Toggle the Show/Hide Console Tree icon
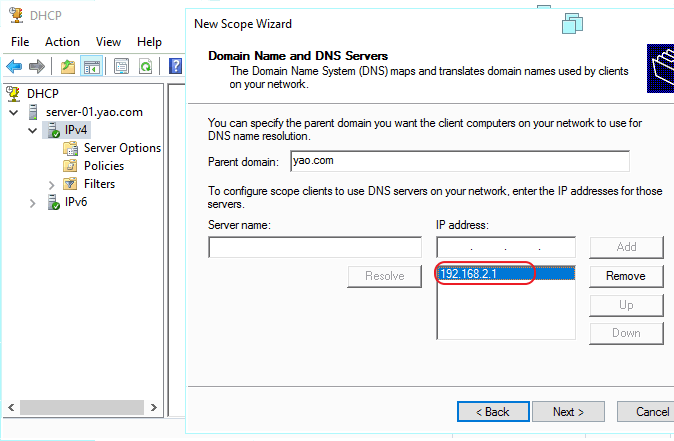Screen dimensions: 674x441 (91, 66)
